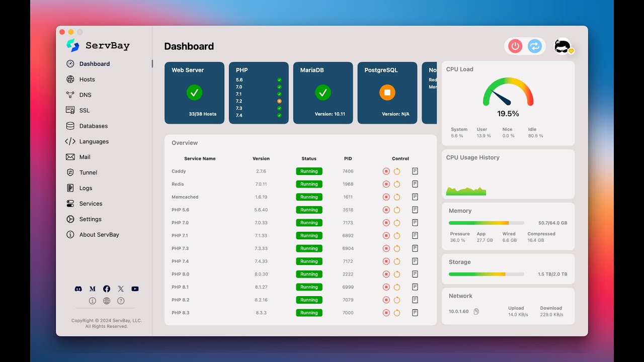
Task: Restart the PHP 7.0 service
Action: (x=397, y=223)
